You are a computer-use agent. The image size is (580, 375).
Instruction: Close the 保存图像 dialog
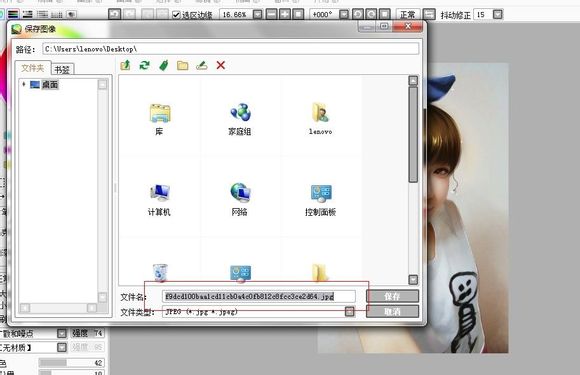tap(407, 26)
